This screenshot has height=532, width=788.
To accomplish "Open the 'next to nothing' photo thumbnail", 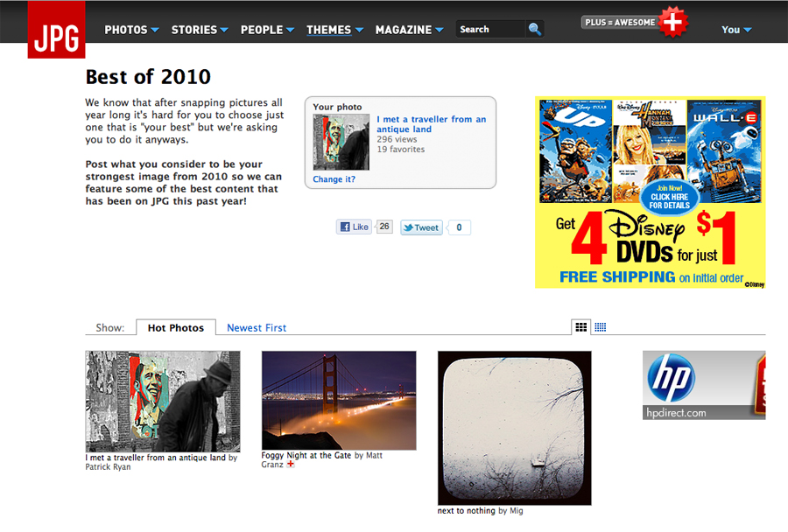I will [x=515, y=427].
